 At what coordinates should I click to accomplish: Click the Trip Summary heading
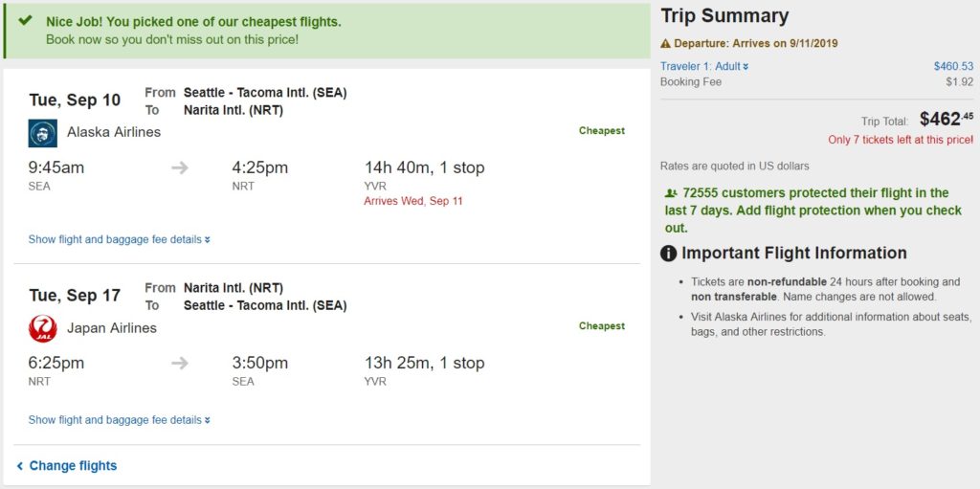tap(724, 16)
